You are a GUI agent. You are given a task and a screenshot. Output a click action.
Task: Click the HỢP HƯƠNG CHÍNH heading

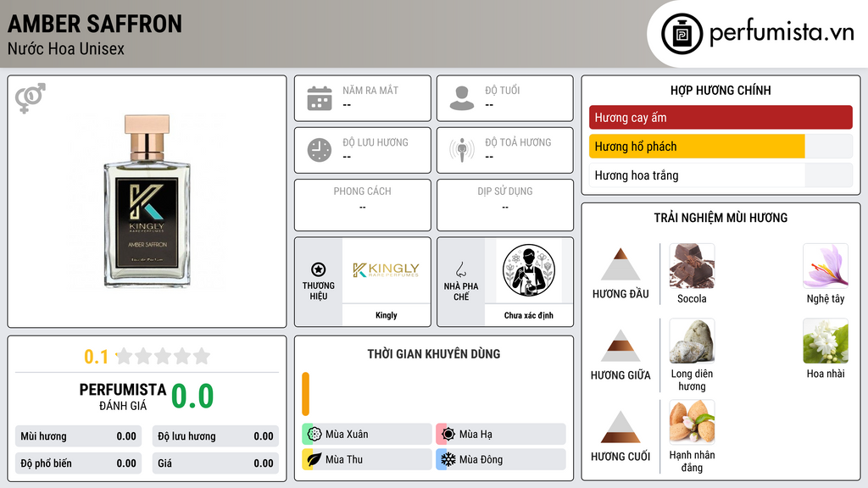721,90
